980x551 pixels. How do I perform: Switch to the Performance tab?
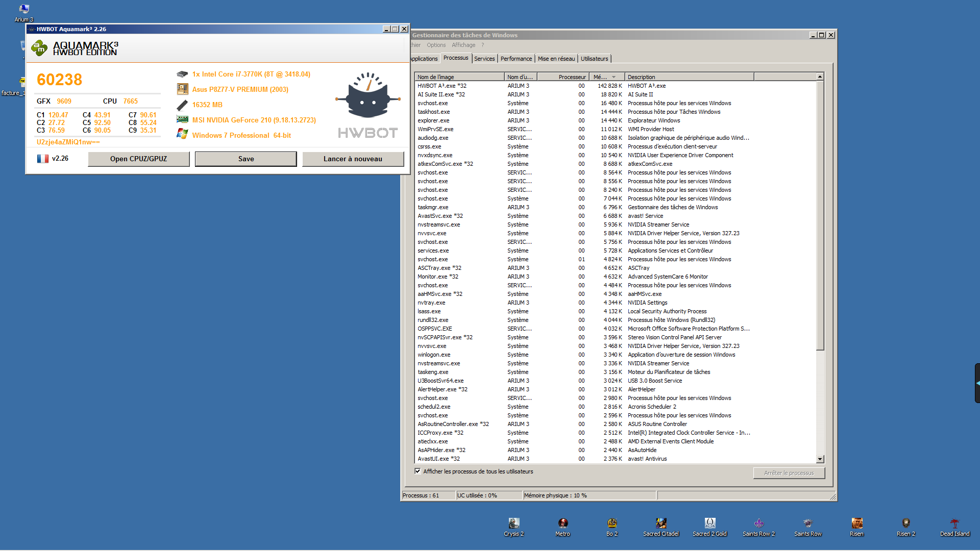pyautogui.click(x=516, y=59)
